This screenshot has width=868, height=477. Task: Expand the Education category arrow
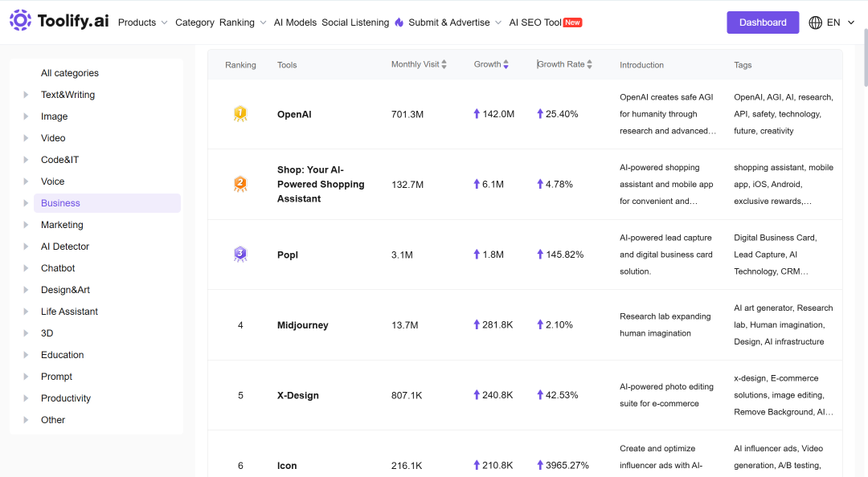coord(26,355)
